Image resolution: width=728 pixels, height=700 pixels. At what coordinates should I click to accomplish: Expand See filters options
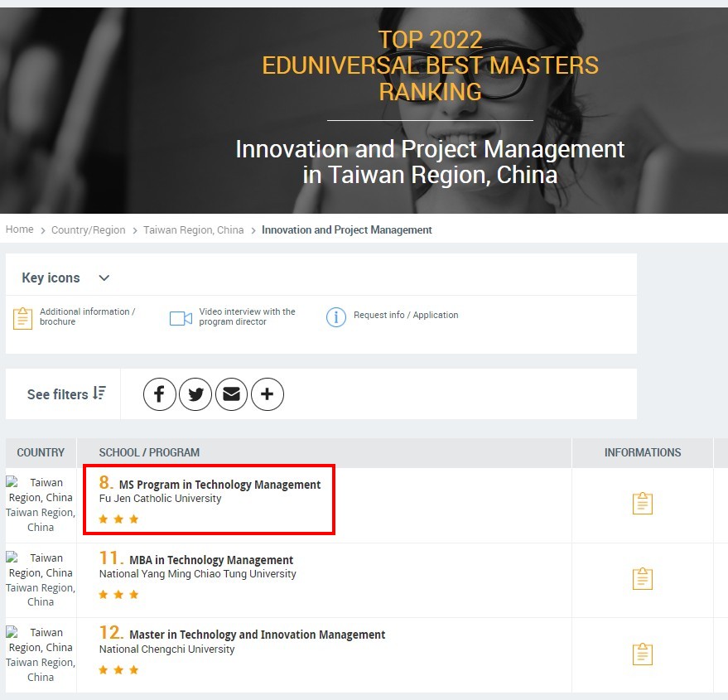click(x=66, y=393)
